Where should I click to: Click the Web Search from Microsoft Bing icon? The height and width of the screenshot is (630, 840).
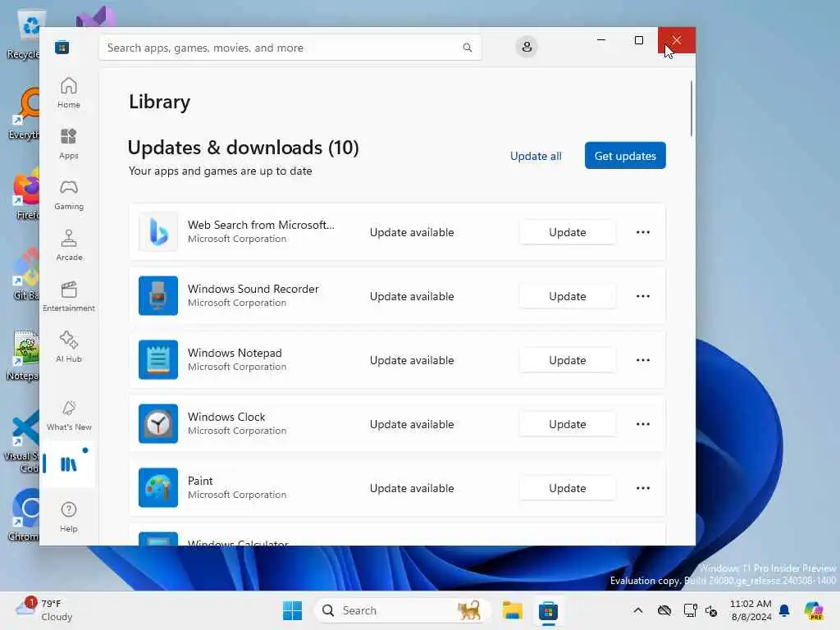158,232
